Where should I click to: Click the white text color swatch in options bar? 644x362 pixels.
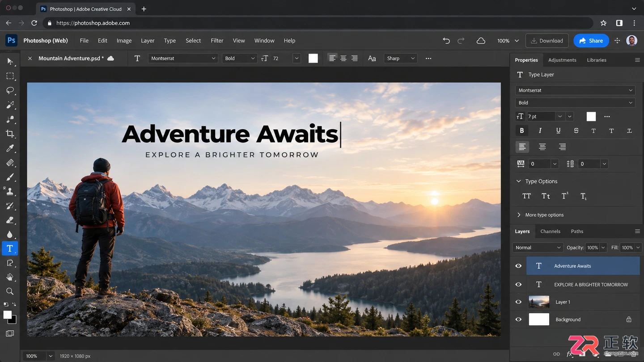pyautogui.click(x=313, y=58)
